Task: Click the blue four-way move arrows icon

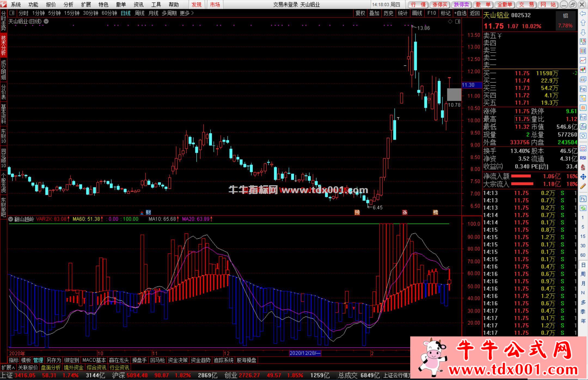Action: 583,177
